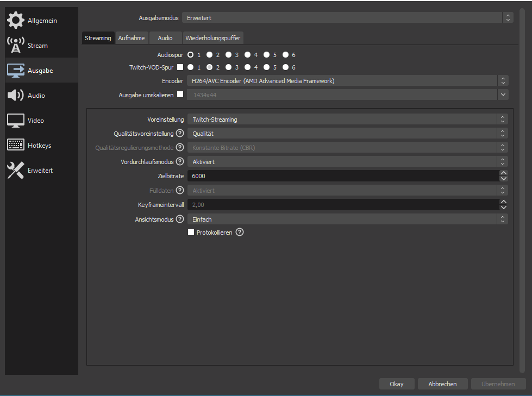Open the Ausgabemodus dropdown
This screenshot has width=532, height=396.
point(347,18)
